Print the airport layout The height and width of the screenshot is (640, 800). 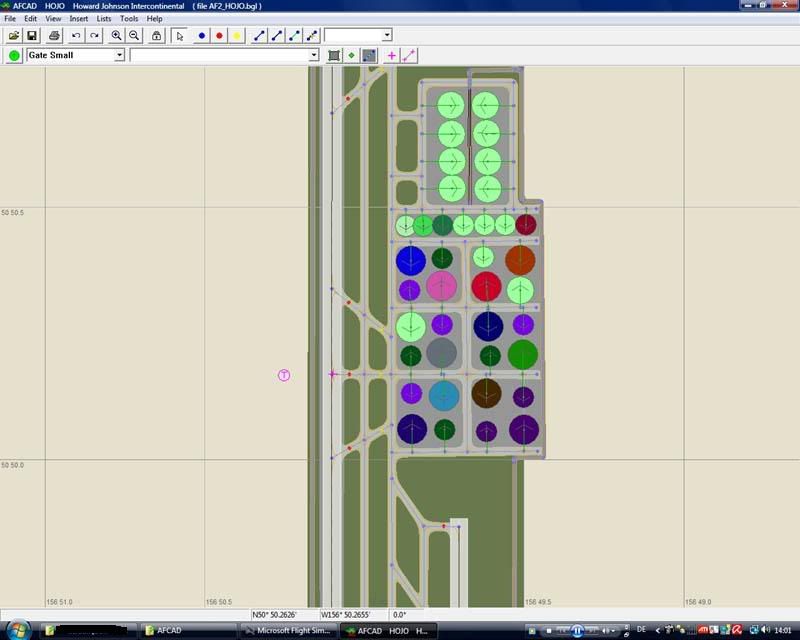tap(54, 35)
